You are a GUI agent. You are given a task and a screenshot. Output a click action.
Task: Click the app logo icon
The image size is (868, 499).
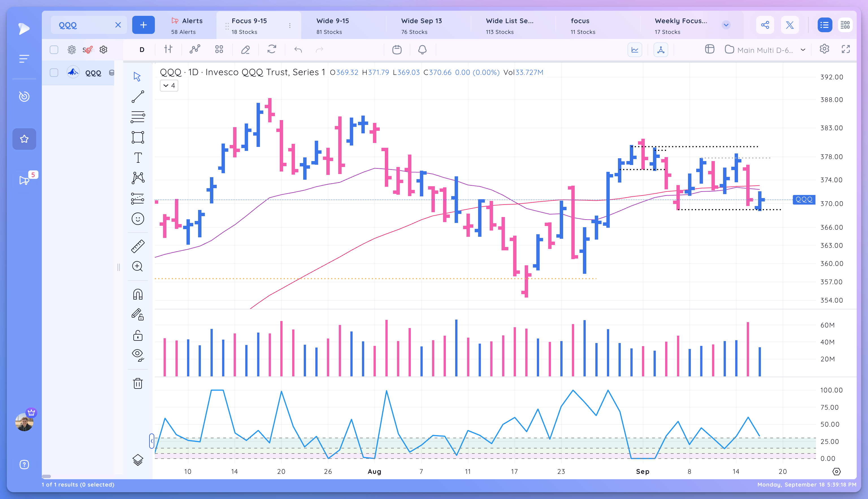pyautogui.click(x=24, y=29)
